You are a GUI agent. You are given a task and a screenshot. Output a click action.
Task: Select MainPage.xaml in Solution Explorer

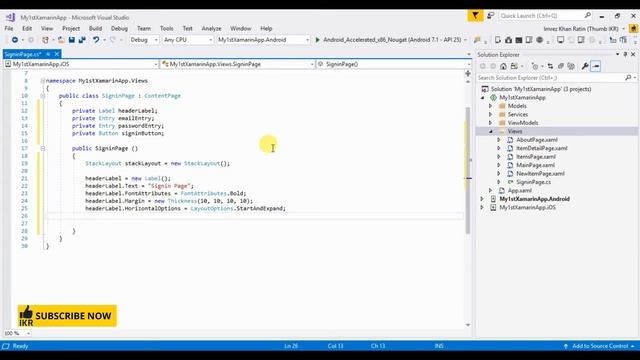point(535,165)
